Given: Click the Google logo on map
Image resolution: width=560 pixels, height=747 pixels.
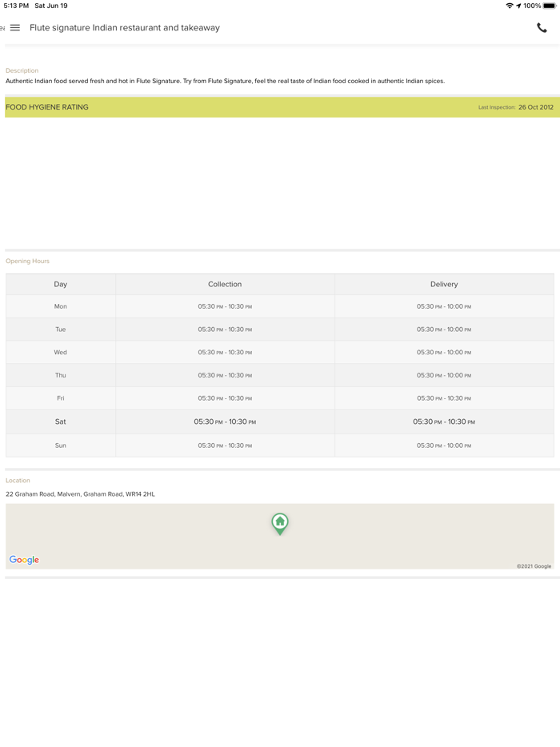Looking at the screenshot, I should (24, 560).
